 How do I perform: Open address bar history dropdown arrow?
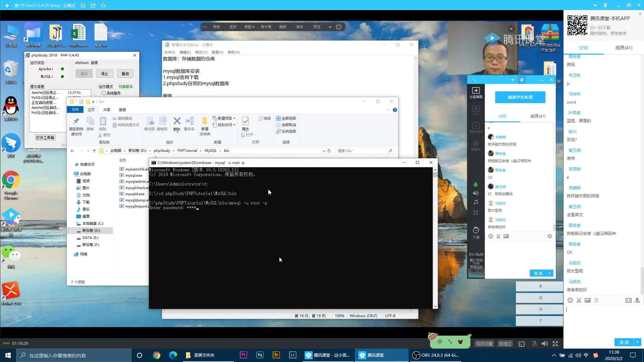pyautogui.click(x=324, y=151)
